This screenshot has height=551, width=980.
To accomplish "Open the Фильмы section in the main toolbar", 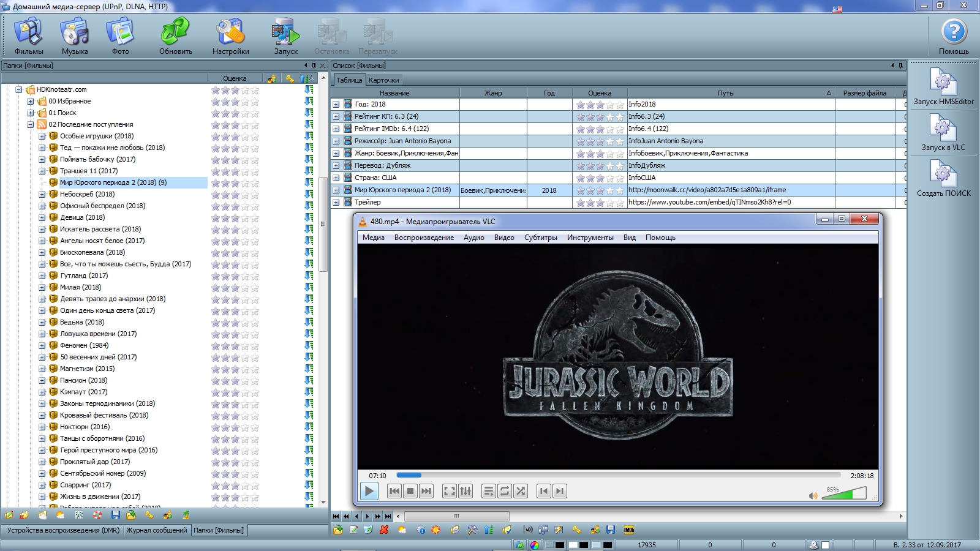I will [x=29, y=36].
